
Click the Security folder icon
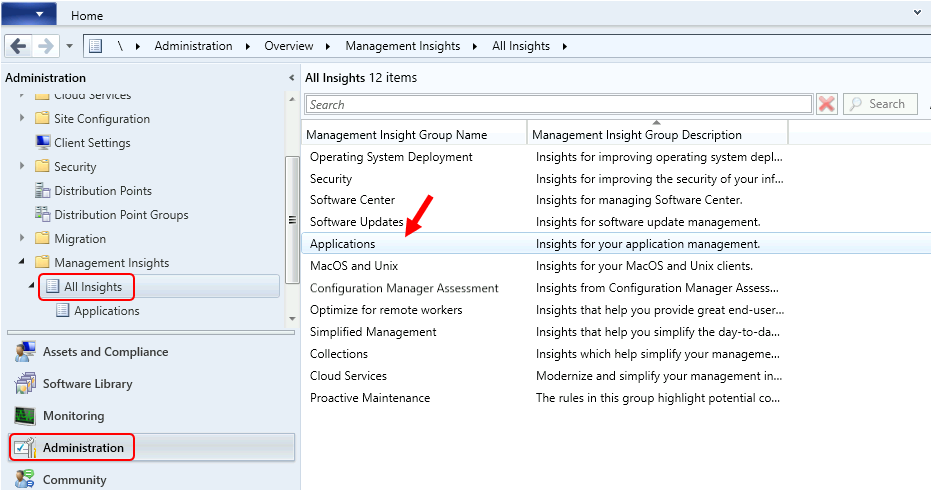pos(42,166)
